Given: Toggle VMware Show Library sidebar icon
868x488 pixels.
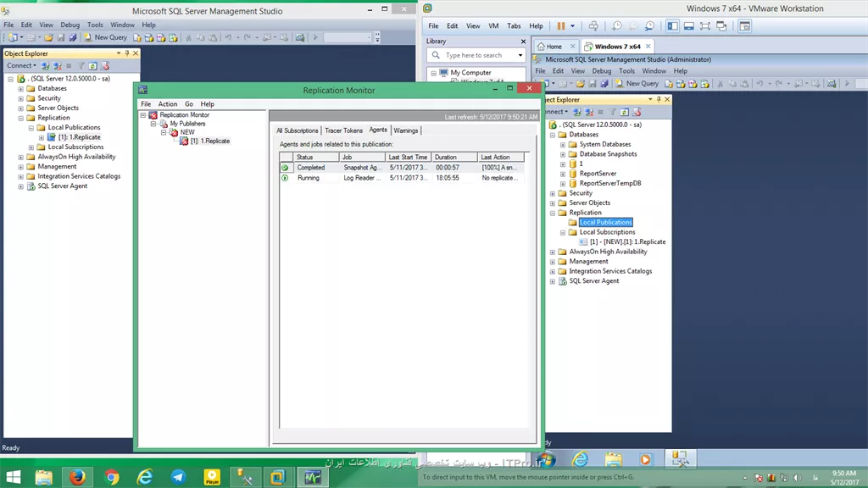Looking at the screenshot, I should [x=672, y=26].
